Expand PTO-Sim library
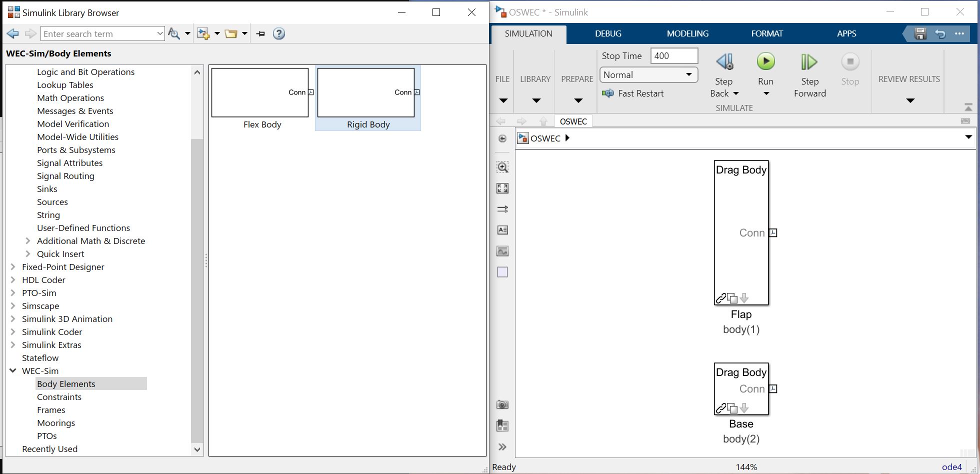This screenshot has width=980, height=474. click(x=13, y=293)
